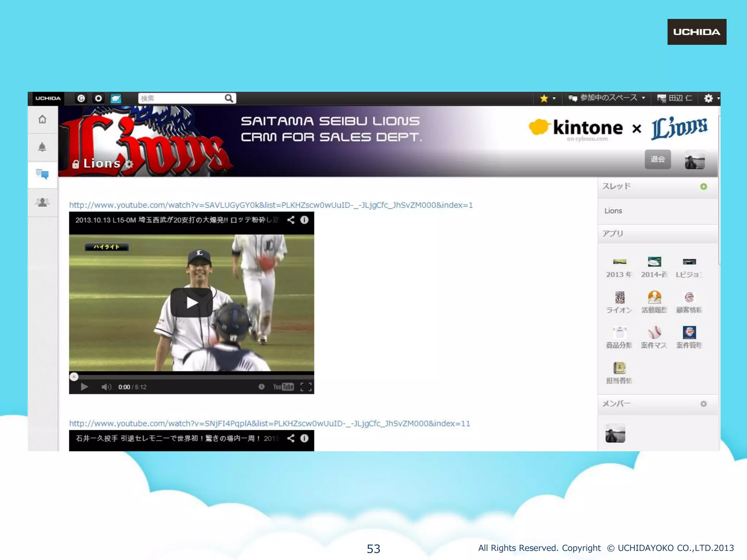Open the people icon in sidebar
This screenshot has width=747, height=560.
pos(42,202)
